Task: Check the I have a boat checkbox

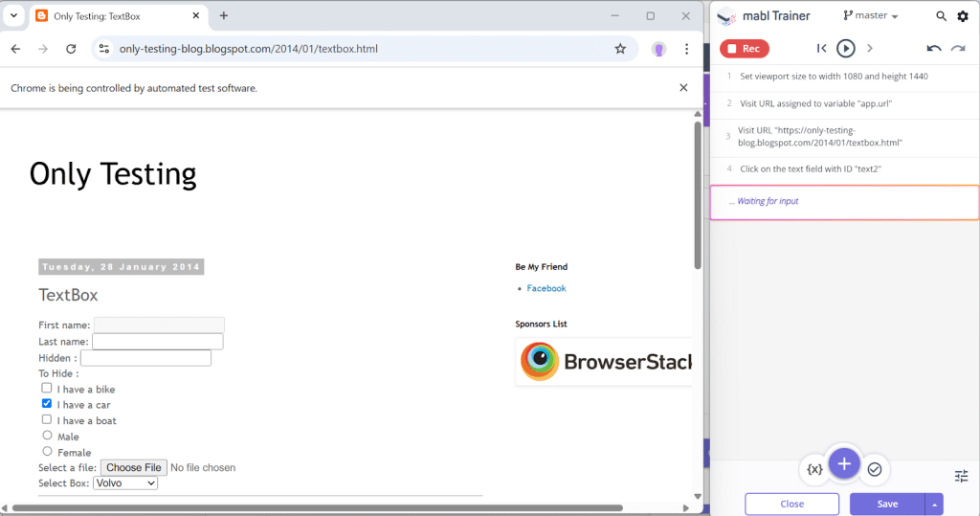Action: click(47, 419)
